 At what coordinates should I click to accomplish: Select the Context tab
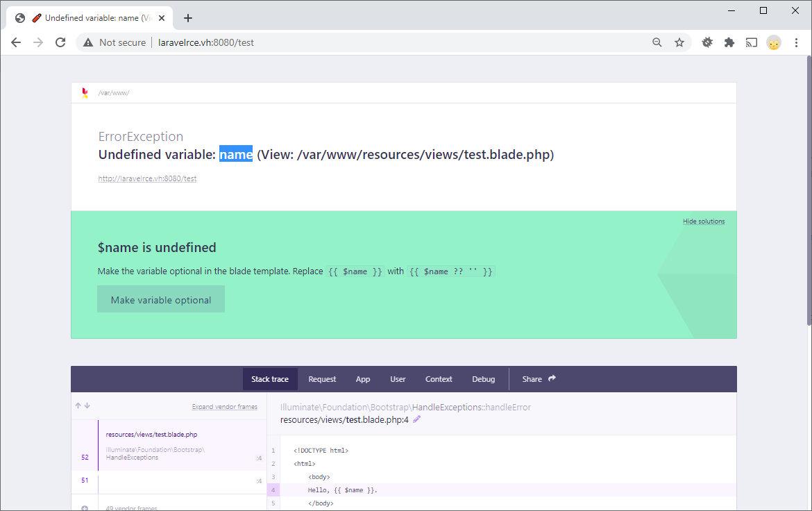[x=439, y=379]
